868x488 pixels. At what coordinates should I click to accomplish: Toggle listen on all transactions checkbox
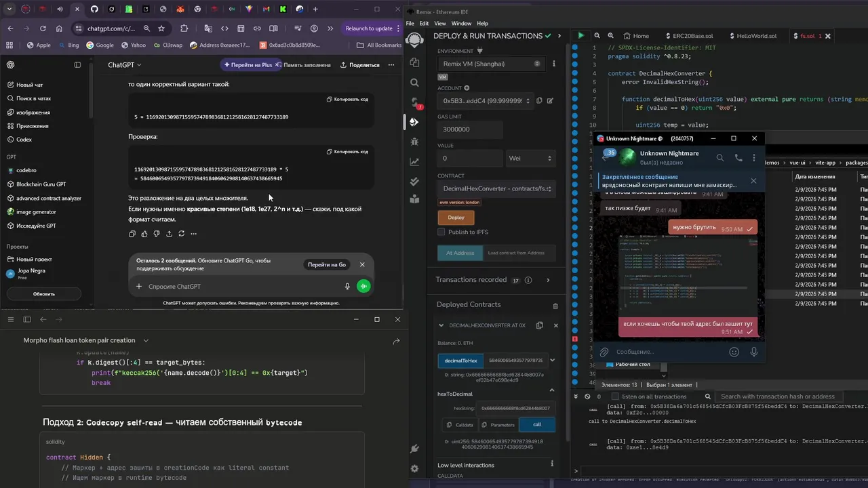(615, 396)
